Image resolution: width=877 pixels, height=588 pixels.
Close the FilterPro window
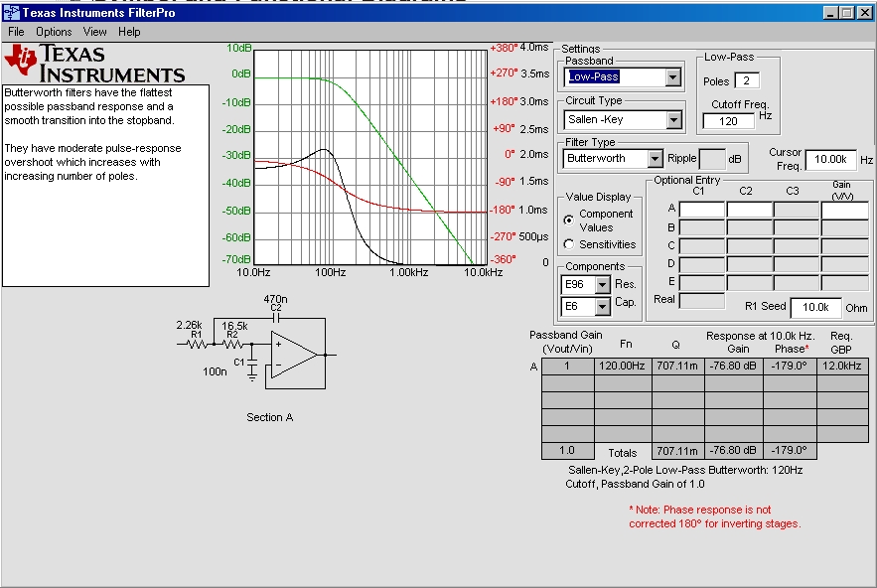click(865, 12)
